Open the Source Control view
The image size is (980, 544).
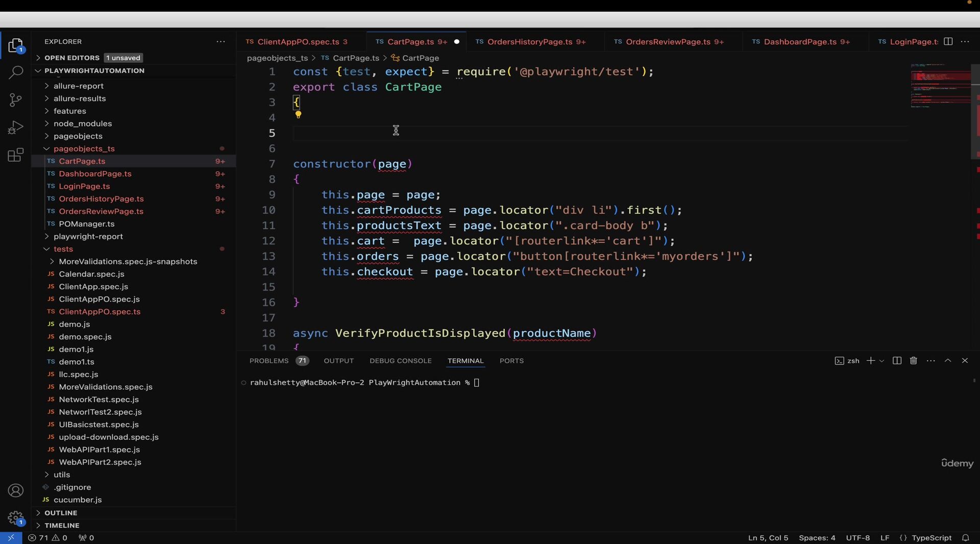pyautogui.click(x=16, y=100)
